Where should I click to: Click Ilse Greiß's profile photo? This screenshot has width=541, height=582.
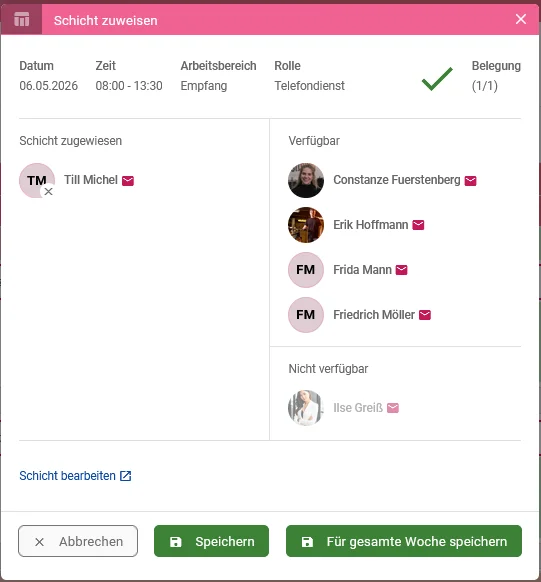306,408
